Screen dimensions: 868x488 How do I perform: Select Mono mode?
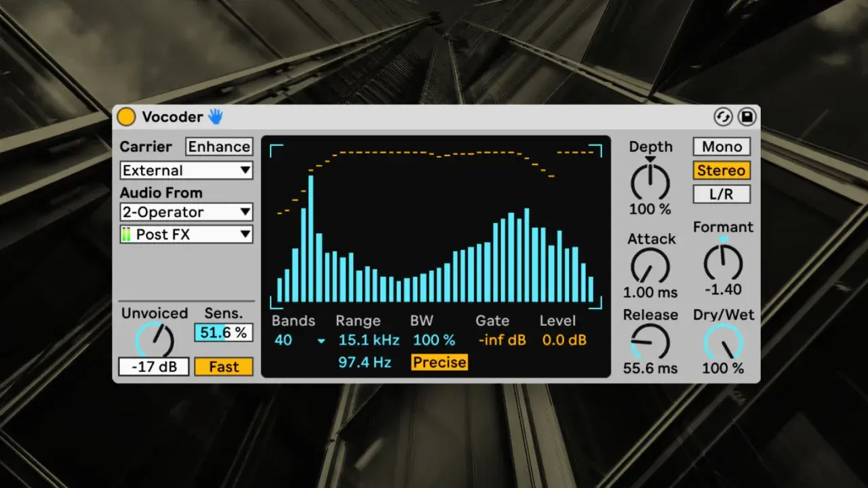coord(722,146)
